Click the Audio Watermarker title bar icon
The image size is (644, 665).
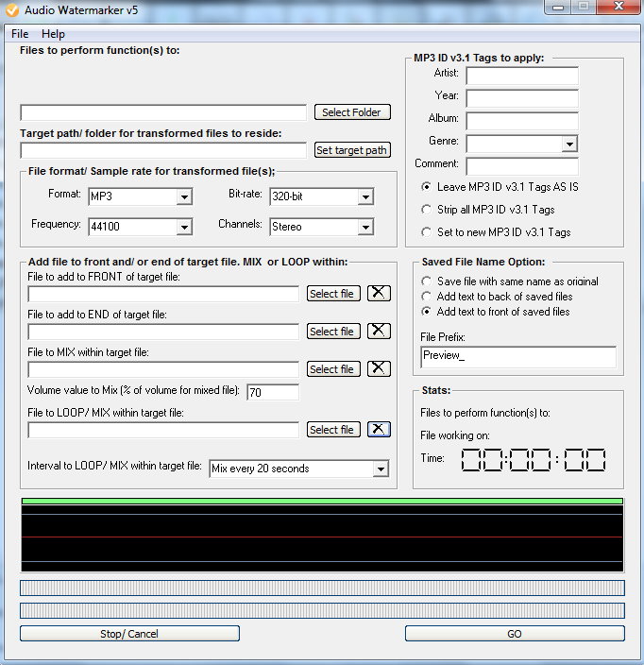click(12, 9)
